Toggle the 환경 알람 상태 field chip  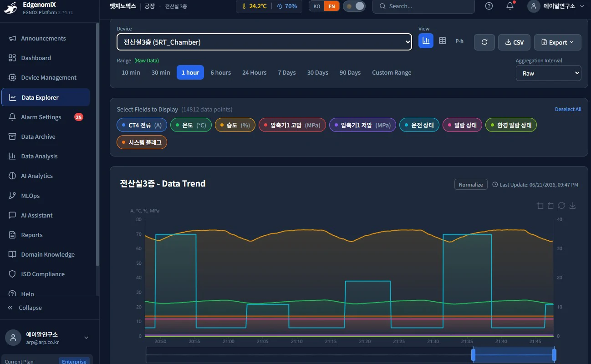click(x=511, y=125)
